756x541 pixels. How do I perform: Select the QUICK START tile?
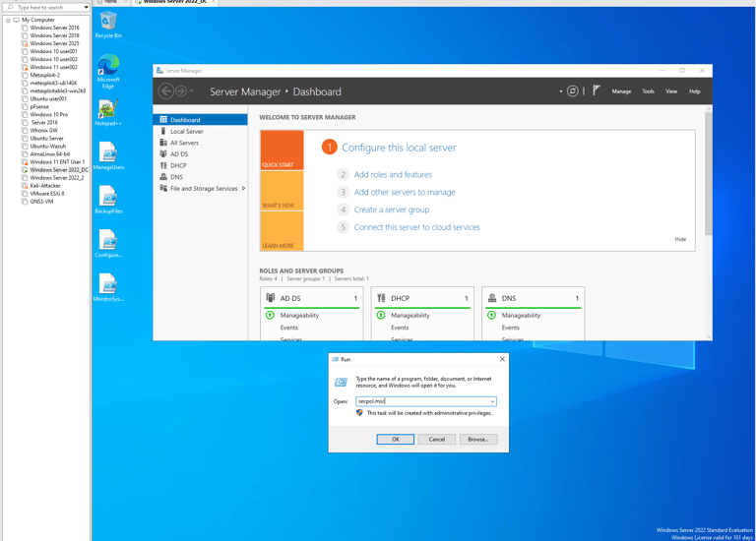[283, 150]
